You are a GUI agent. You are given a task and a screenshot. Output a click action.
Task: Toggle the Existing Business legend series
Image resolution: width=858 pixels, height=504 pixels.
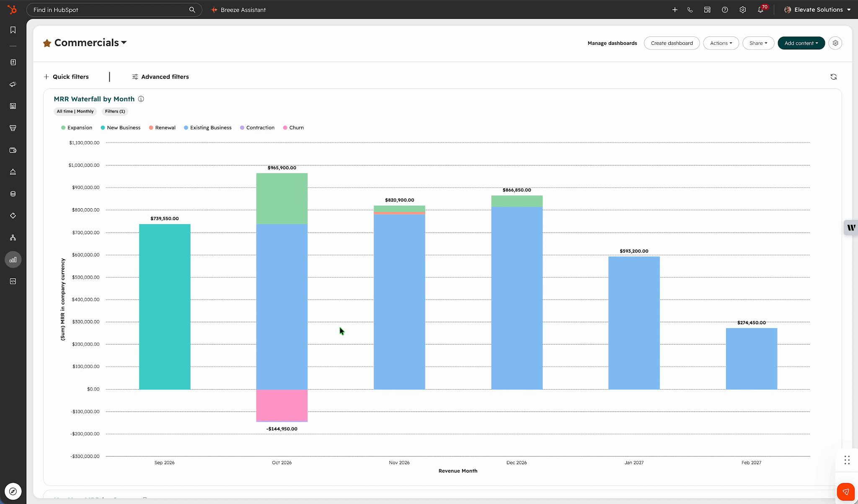[208, 128]
